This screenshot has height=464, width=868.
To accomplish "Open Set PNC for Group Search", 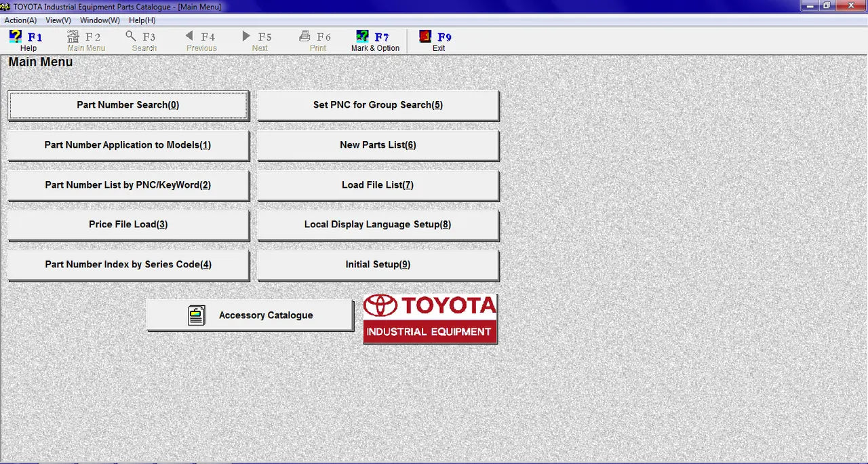I will point(378,105).
